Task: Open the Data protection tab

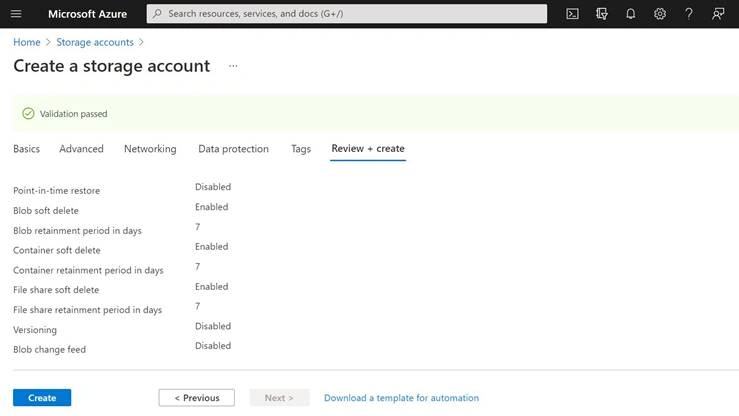Action: point(233,149)
